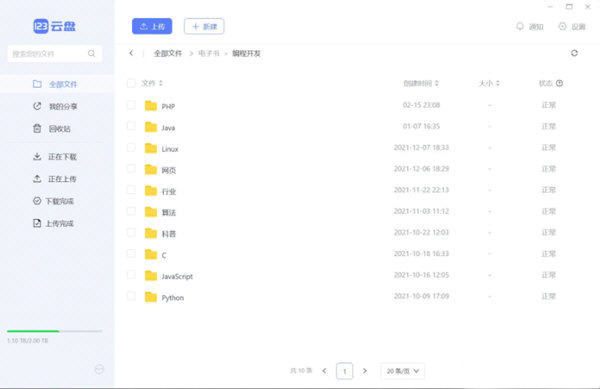Click the PHP folder name
The width and height of the screenshot is (600, 389).
(x=168, y=106)
